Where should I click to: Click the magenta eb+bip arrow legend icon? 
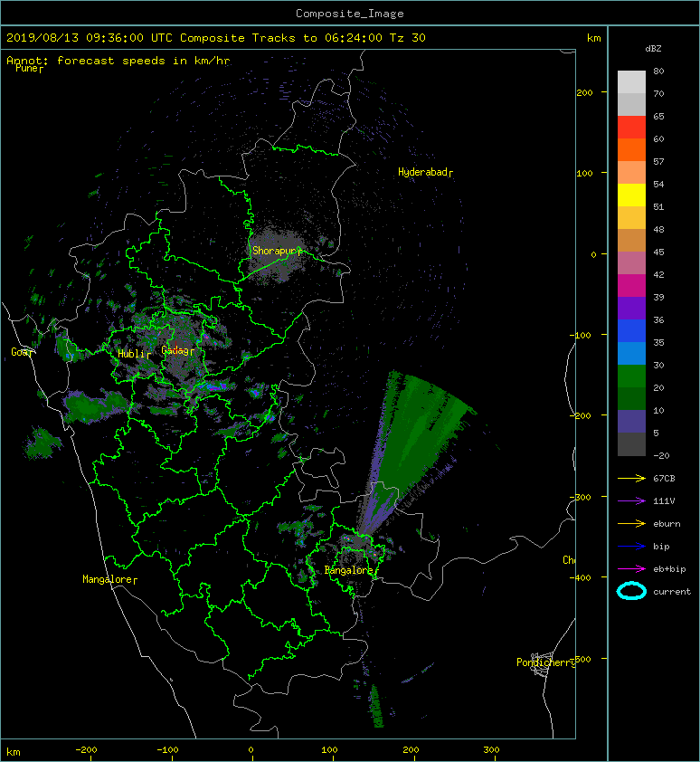point(631,569)
